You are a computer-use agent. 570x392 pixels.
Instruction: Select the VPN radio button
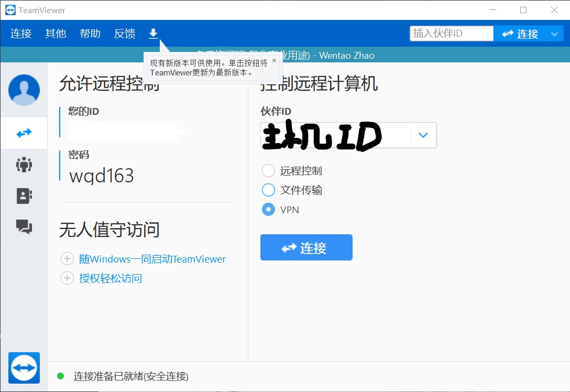click(x=268, y=210)
